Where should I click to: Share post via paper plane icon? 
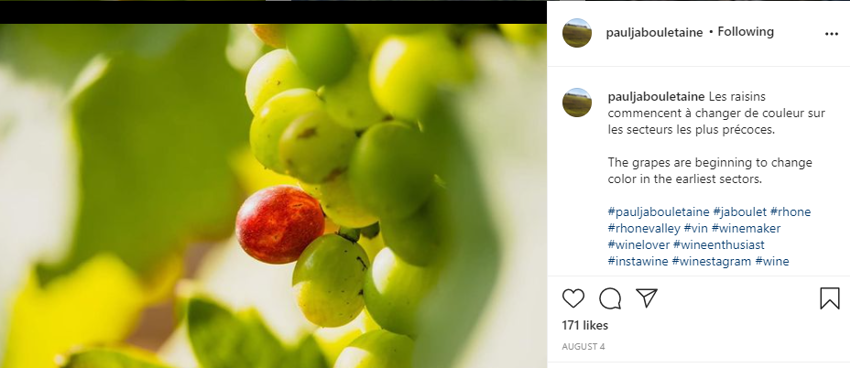tap(647, 298)
